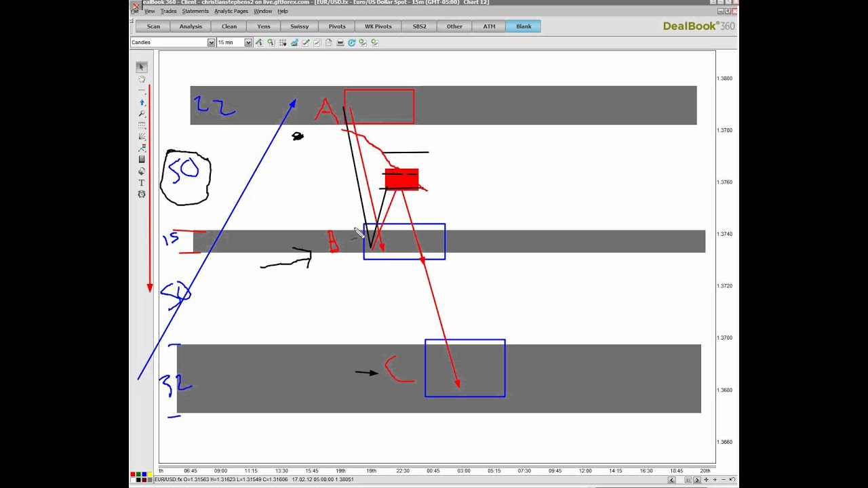Activate the magnifier zoom tool

141,114
